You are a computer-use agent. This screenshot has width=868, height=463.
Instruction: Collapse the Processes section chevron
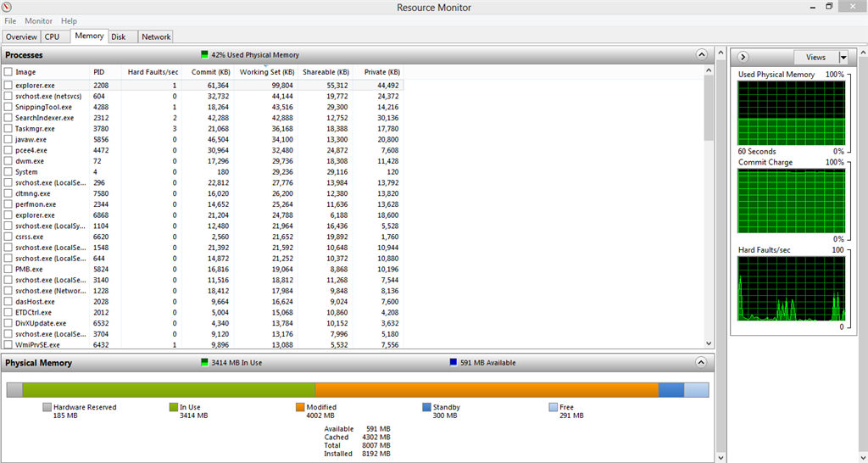click(x=701, y=55)
